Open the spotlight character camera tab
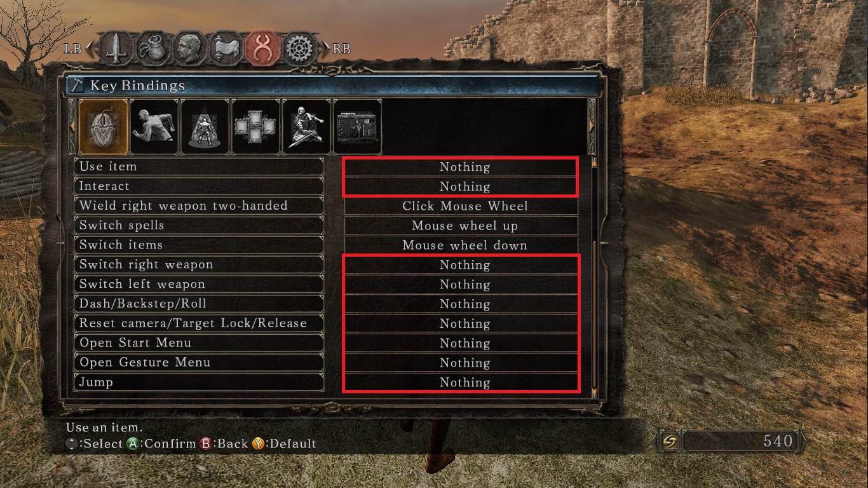 205,126
